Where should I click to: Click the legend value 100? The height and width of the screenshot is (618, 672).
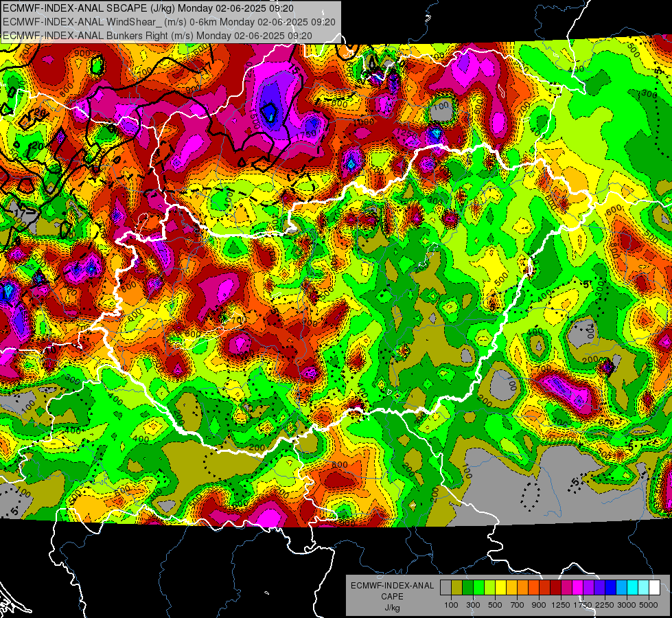[451, 605]
